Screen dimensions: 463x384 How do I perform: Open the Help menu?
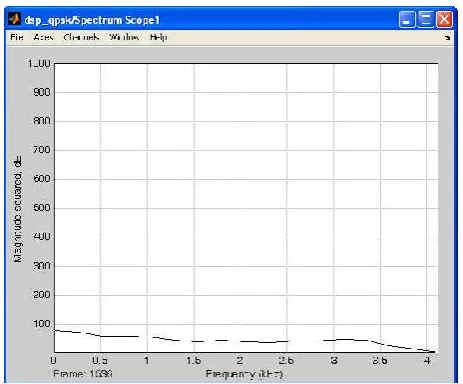point(158,37)
